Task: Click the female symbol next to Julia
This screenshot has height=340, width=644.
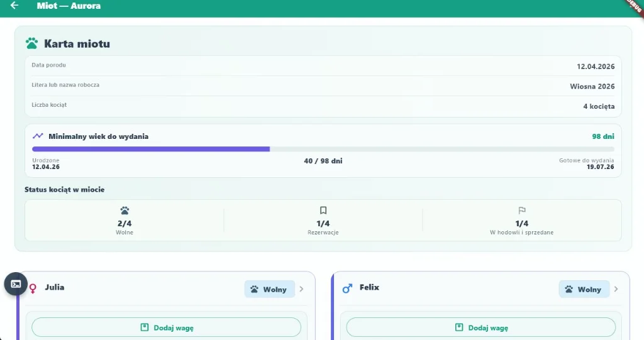Action: pos(33,288)
